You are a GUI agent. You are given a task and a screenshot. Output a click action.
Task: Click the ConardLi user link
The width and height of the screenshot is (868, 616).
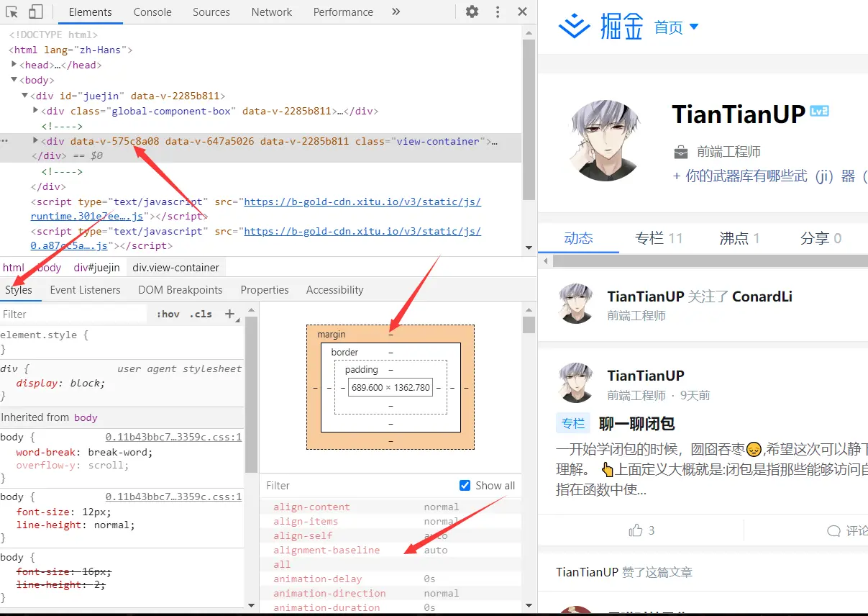pyautogui.click(x=762, y=296)
